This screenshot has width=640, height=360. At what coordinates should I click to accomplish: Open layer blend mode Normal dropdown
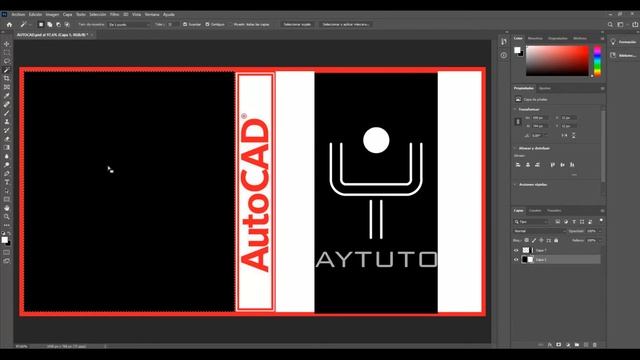[540, 231]
